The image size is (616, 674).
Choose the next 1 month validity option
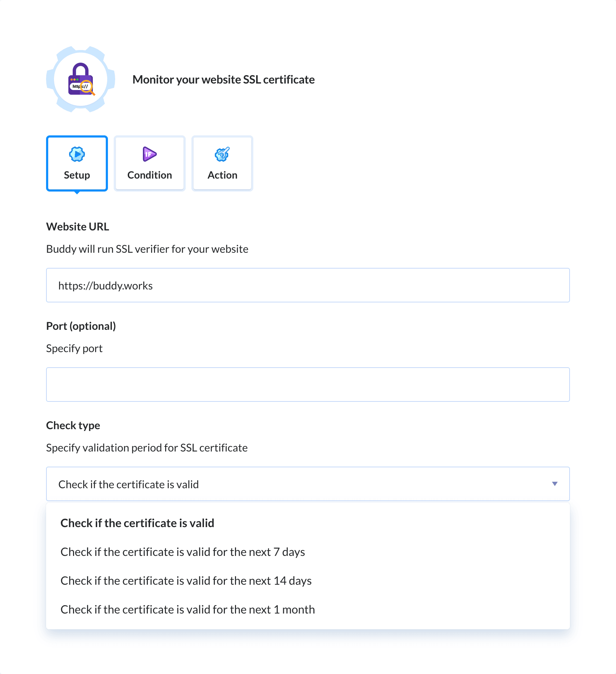point(187,609)
